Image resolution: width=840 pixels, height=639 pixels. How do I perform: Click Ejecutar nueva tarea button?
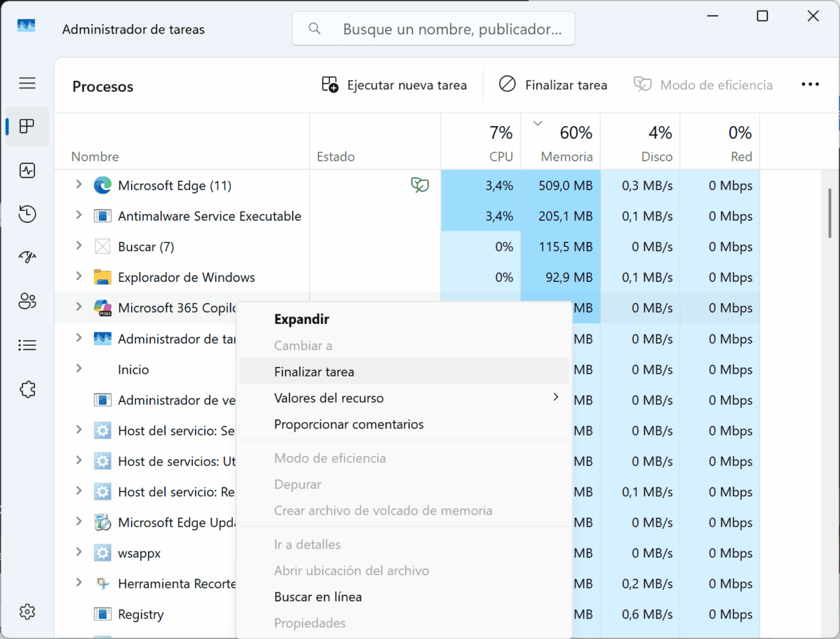(394, 85)
